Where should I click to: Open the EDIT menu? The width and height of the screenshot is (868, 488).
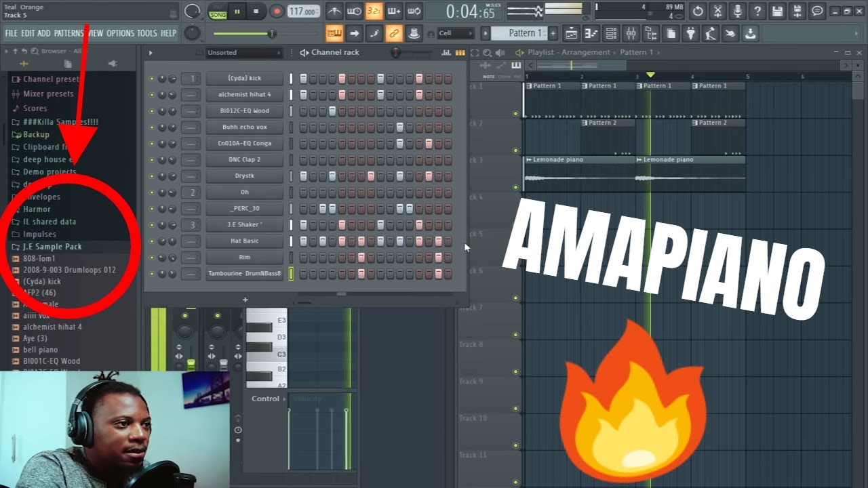point(28,33)
